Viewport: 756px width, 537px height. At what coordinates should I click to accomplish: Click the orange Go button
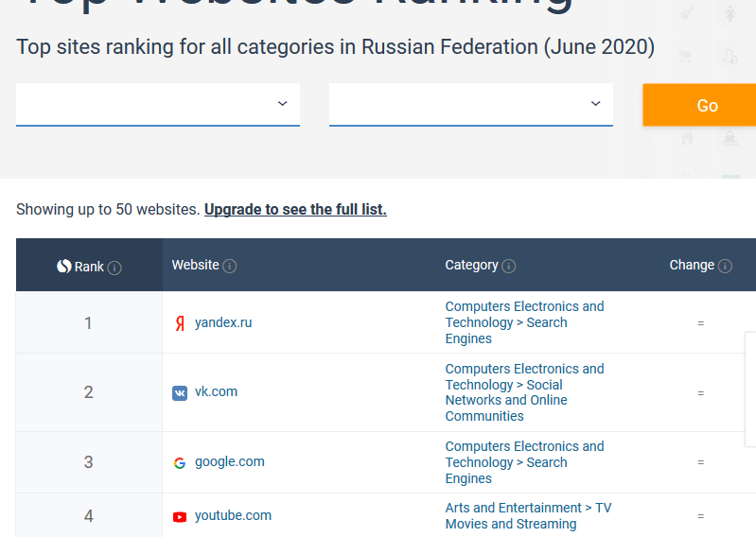click(699, 105)
